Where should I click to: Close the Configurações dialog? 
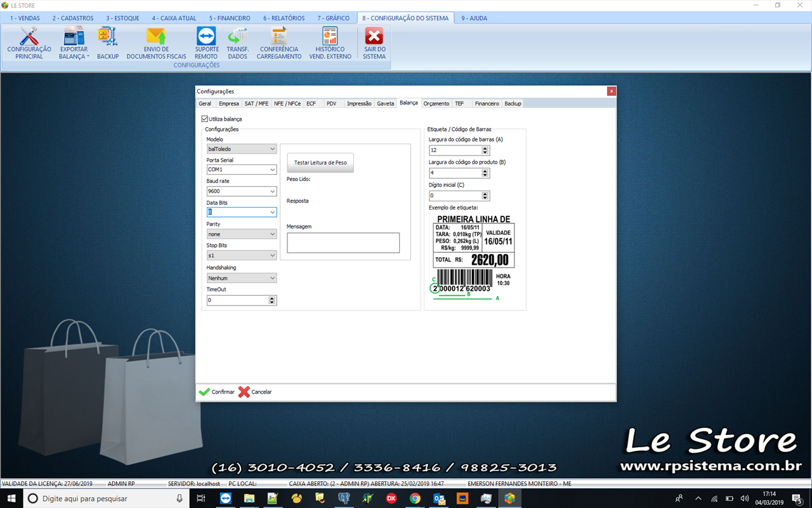612,91
